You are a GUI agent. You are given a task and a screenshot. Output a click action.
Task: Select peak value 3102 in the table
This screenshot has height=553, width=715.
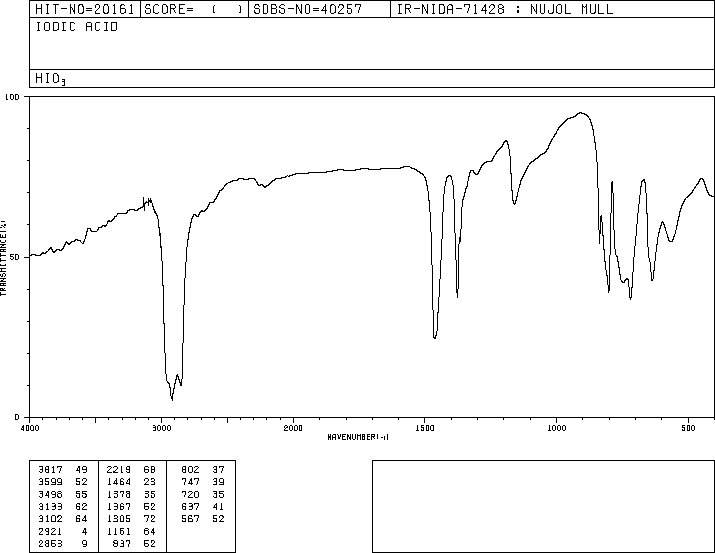pos(51,519)
